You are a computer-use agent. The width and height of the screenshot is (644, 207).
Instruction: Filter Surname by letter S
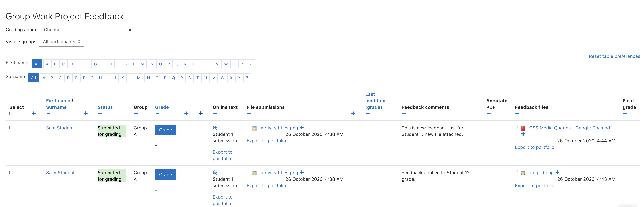189,78
